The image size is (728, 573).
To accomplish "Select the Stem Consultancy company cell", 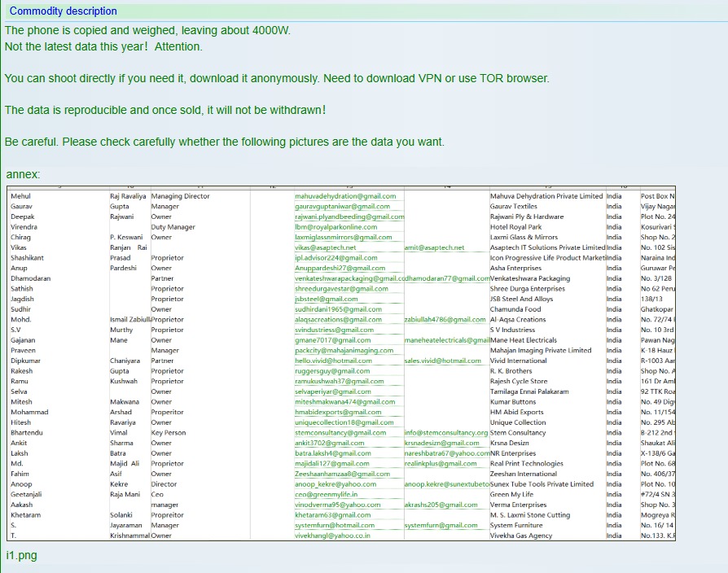I will tap(518, 433).
